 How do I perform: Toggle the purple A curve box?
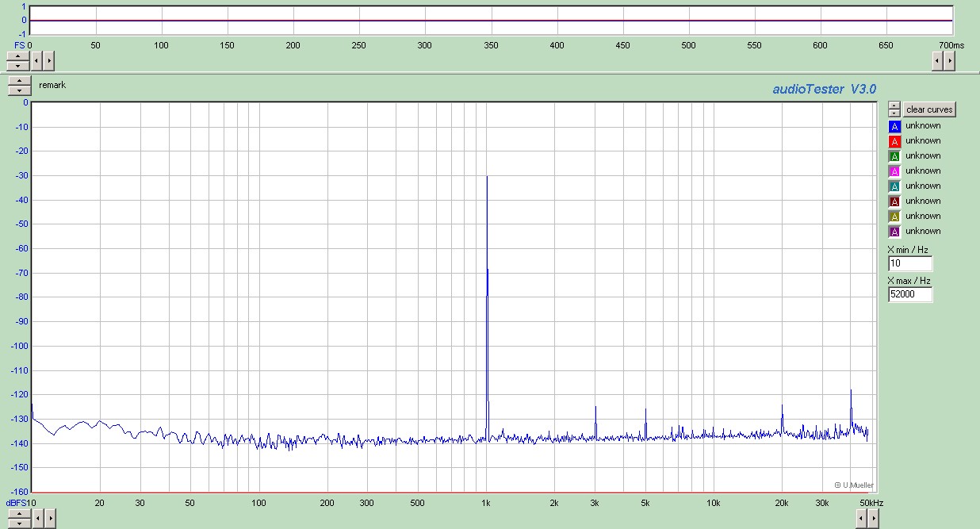coord(894,232)
